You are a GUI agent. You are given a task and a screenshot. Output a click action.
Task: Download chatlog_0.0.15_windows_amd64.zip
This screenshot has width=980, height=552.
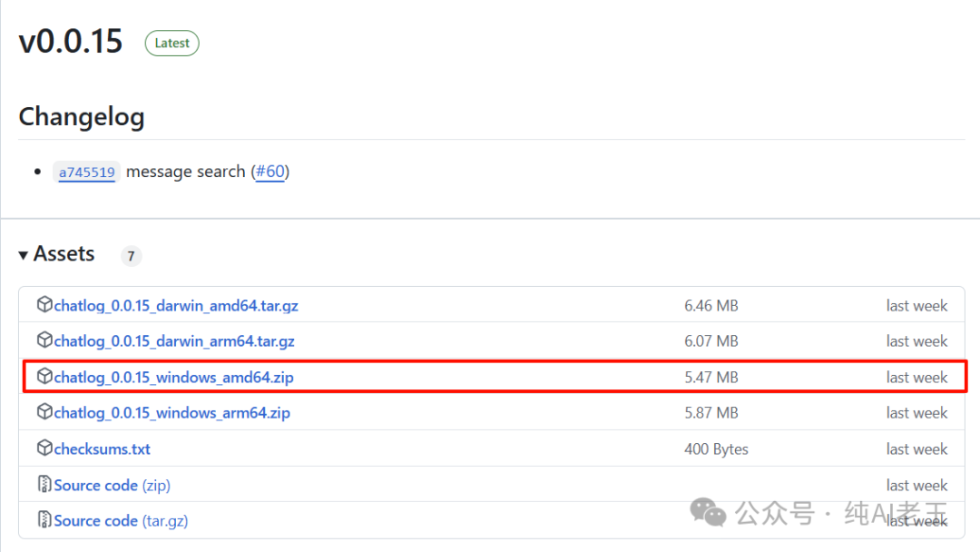point(173,378)
